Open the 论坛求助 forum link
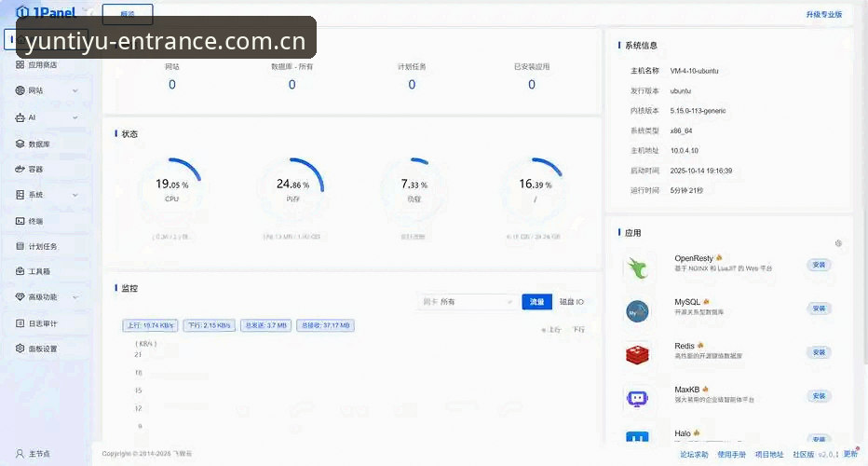Screen dimensions: 868x466 (x=694, y=455)
